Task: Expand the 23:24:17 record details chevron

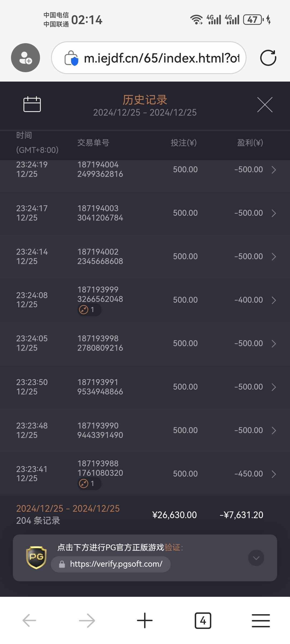Action: click(274, 213)
